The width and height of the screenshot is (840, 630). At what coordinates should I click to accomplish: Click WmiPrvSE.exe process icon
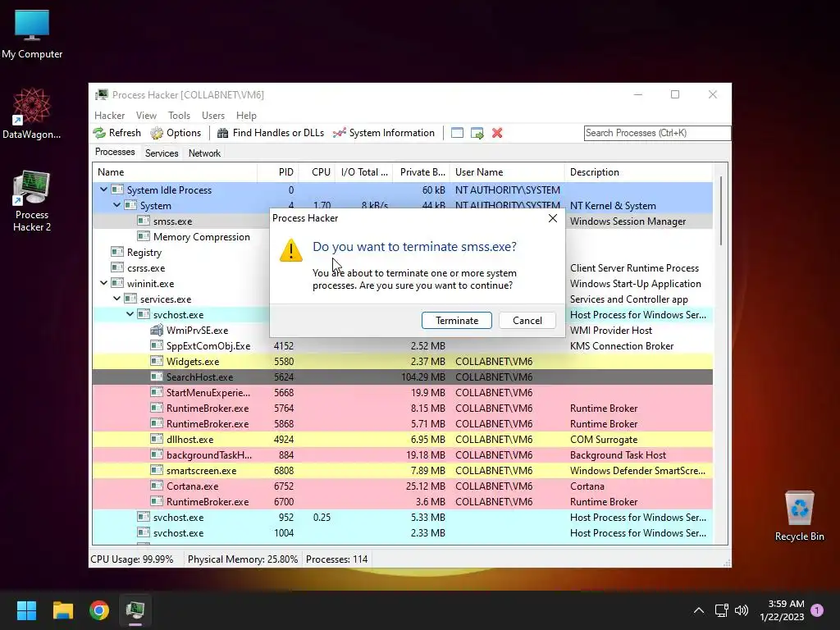pyautogui.click(x=157, y=330)
